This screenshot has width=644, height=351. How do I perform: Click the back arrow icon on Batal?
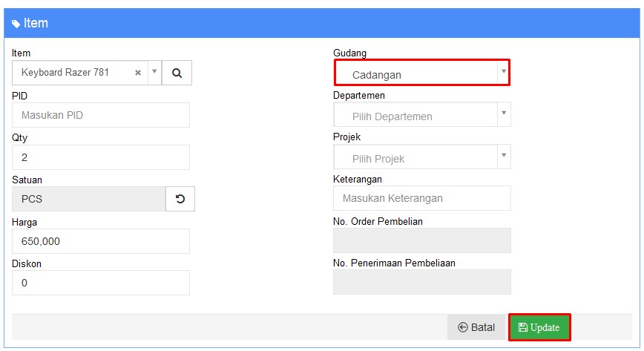[463, 327]
